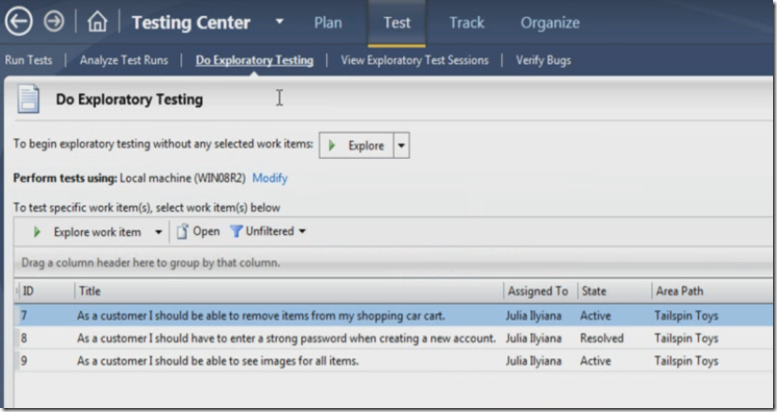777x412 pixels.
Task: Sort by the ID column header
Action: click(x=46, y=291)
